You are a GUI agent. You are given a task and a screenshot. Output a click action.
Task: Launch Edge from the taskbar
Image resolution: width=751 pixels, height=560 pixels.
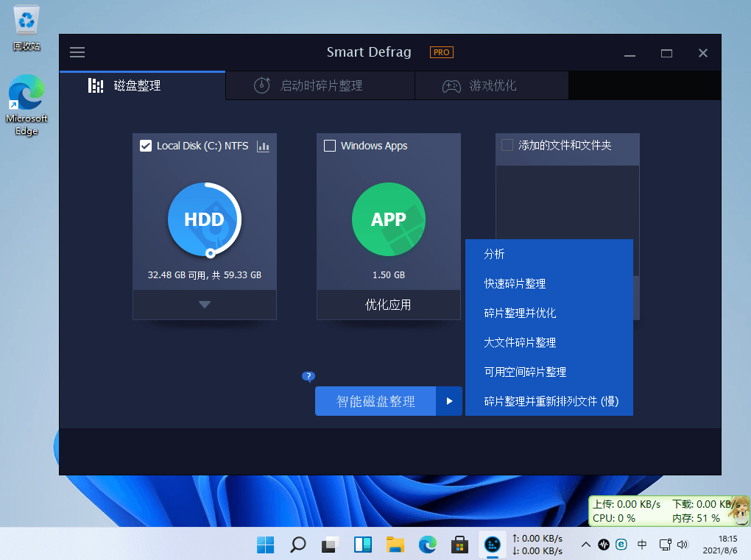pos(427,545)
